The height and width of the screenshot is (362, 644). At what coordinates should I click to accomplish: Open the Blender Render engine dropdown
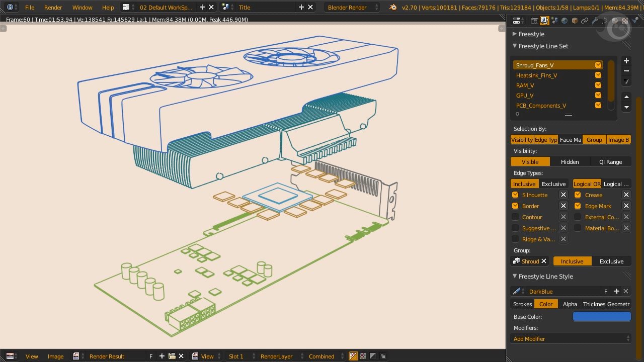[x=352, y=8]
